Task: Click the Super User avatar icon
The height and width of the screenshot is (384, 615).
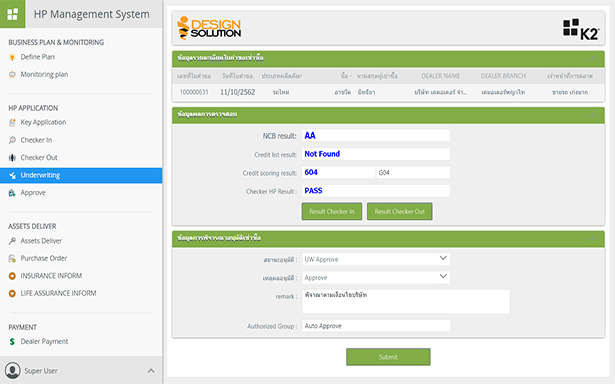Action: point(13,371)
